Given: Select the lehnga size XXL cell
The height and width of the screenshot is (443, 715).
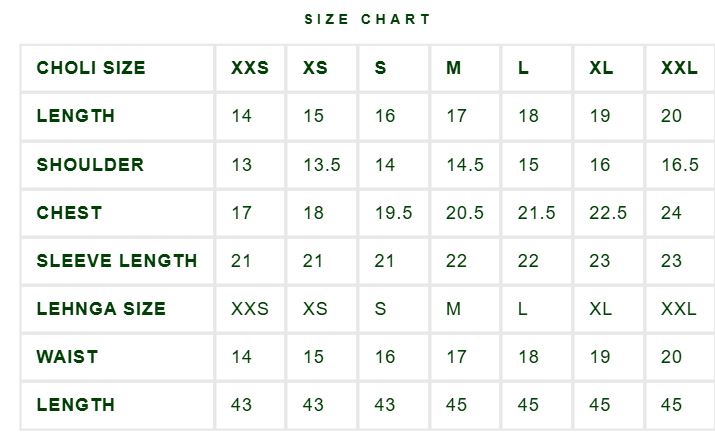Looking at the screenshot, I should pos(680,309).
